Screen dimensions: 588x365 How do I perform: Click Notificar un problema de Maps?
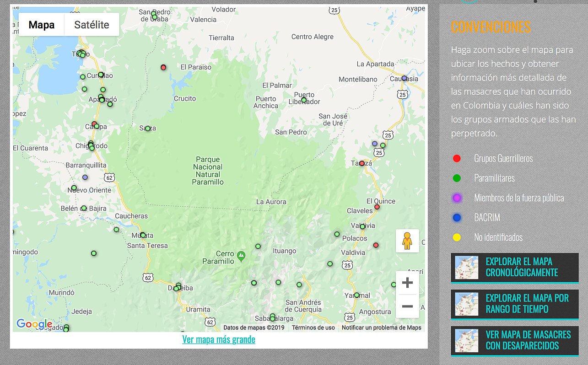click(x=382, y=327)
